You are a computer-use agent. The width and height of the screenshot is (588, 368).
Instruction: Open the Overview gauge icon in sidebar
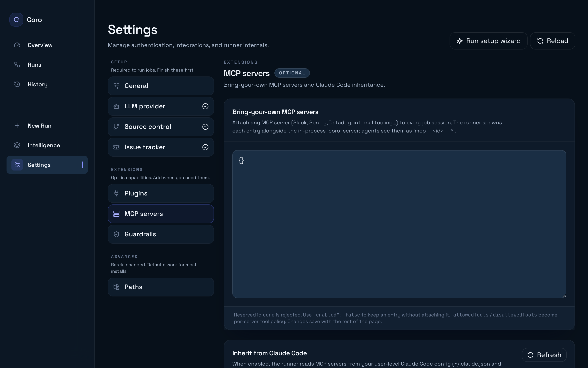click(x=17, y=45)
